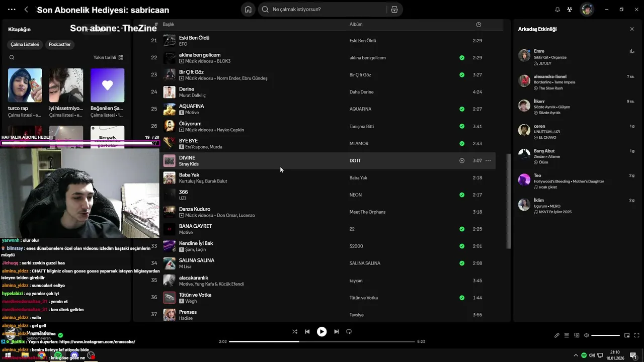Select the 'Prenses' track cover art
The height and width of the screenshot is (362, 644).
[x=170, y=315]
